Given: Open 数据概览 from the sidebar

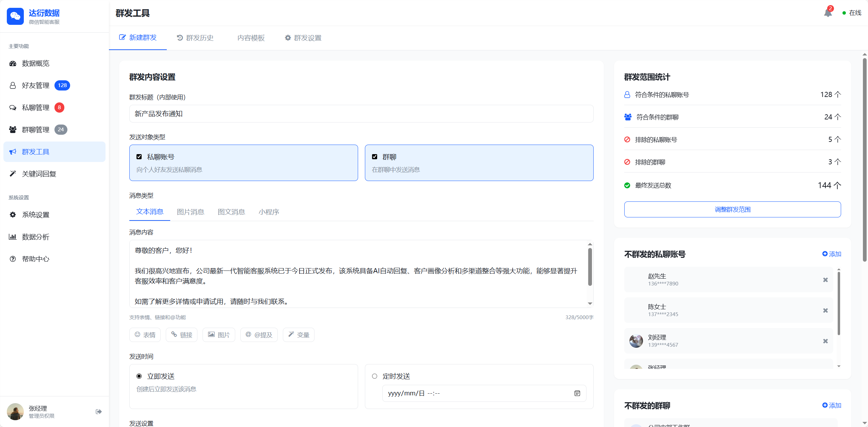Looking at the screenshot, I should click(35, 63).
